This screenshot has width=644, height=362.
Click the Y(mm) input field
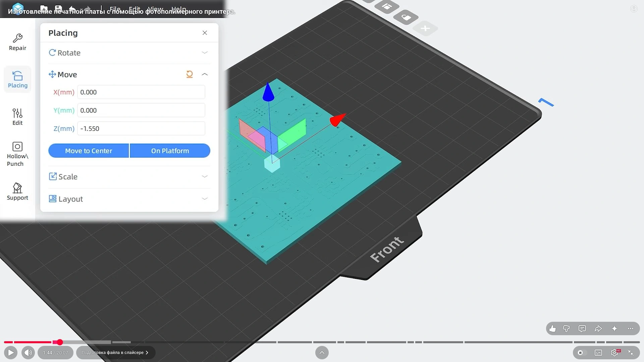[141, 110]
